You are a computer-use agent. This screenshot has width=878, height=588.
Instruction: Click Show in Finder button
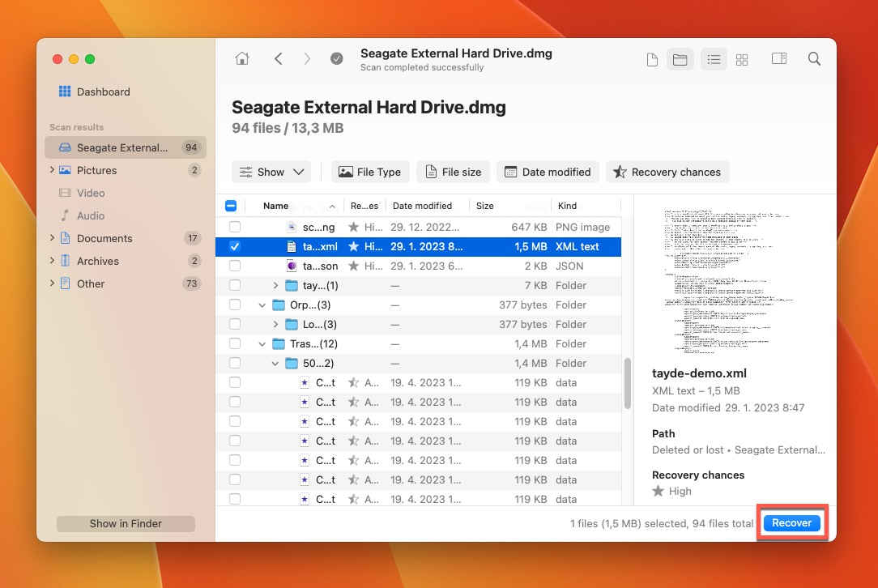(126, 523)
